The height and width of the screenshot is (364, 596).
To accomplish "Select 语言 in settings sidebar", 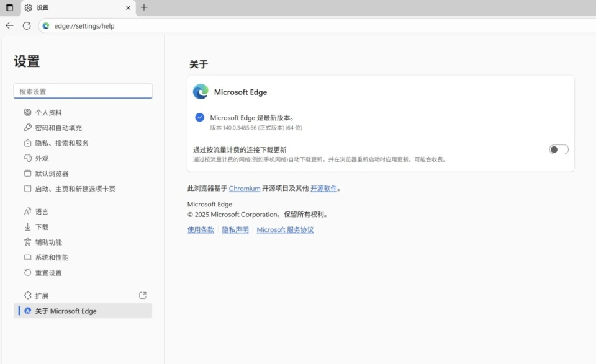I will coord(42,211).
